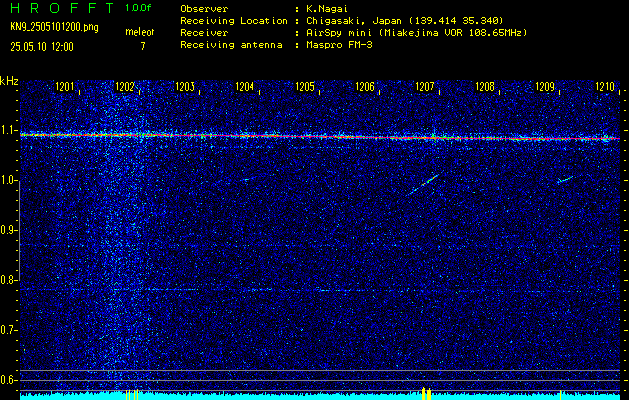Click the 1204 time marker
The image size is (629, 400).
245,86
